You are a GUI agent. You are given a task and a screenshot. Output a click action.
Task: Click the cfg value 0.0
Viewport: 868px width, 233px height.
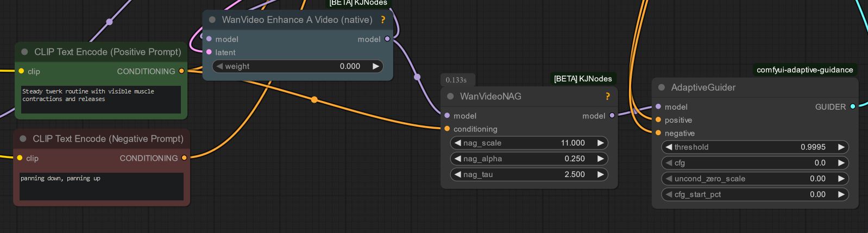pos(820,162)
